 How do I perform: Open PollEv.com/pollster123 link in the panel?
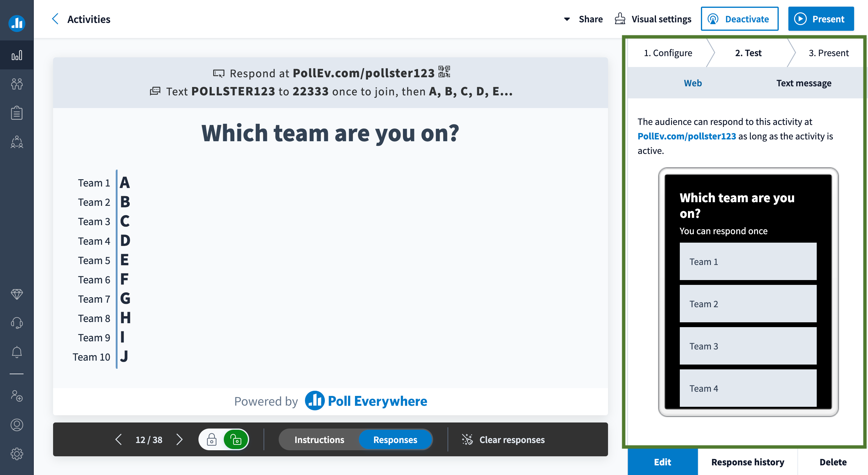coord(687,136)
